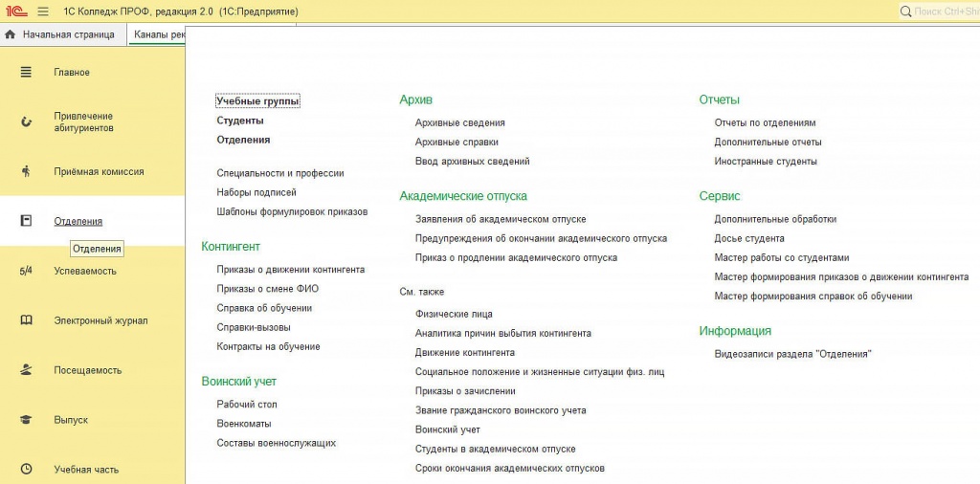This screenshot has height=484, width=980.
Task: Open Электронный журнал section
Action: (x=100, y=321)
